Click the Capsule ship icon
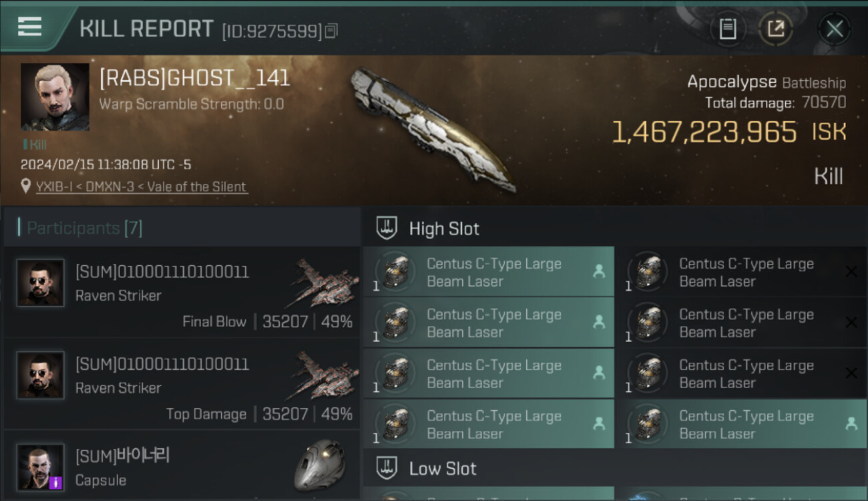Image resolution: width=868 pixels, height=501 pixels. [x=320, y=464]
